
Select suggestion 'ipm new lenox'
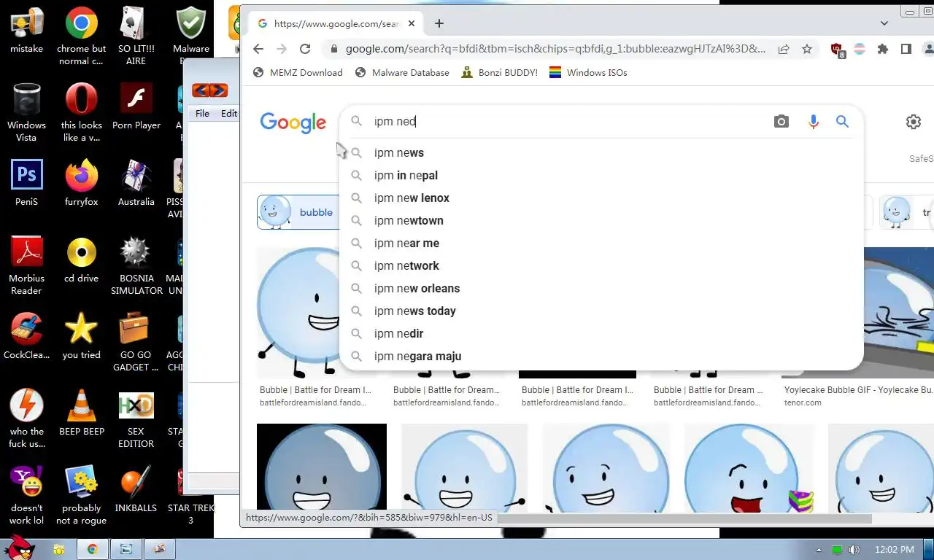click(x=601, y=198)
